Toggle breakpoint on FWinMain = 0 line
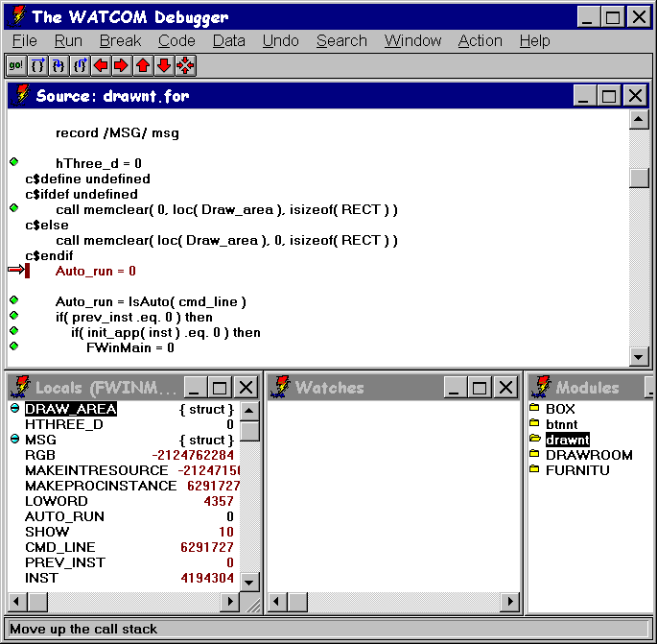Image resolution: width=657 pixels, height=644 pixels. click(x=13, y=346)
